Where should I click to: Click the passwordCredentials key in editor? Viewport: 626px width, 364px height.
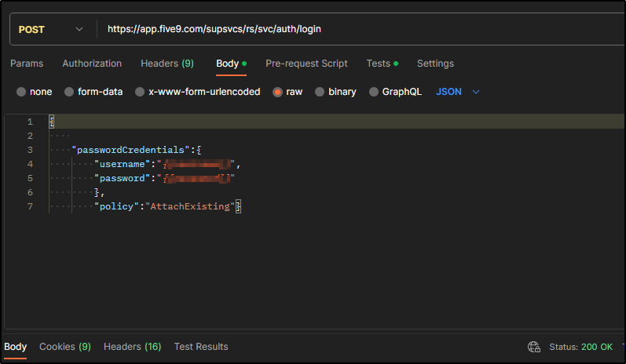tap(130, 150)
